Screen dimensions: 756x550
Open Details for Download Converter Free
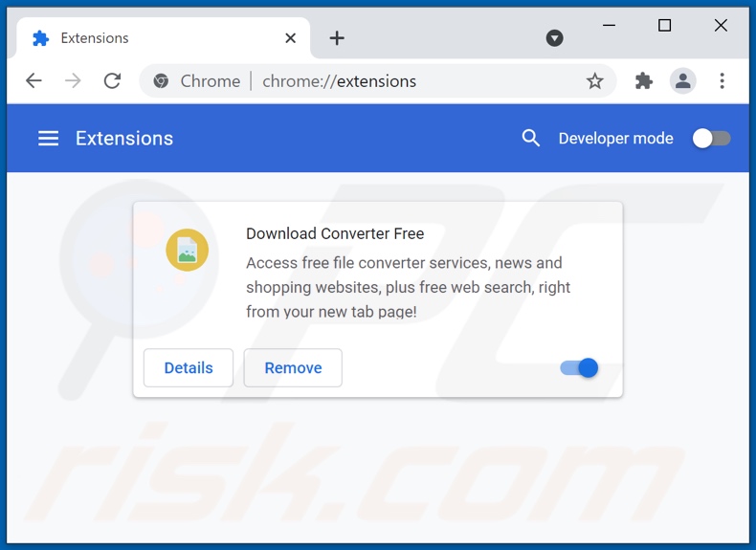189,367
